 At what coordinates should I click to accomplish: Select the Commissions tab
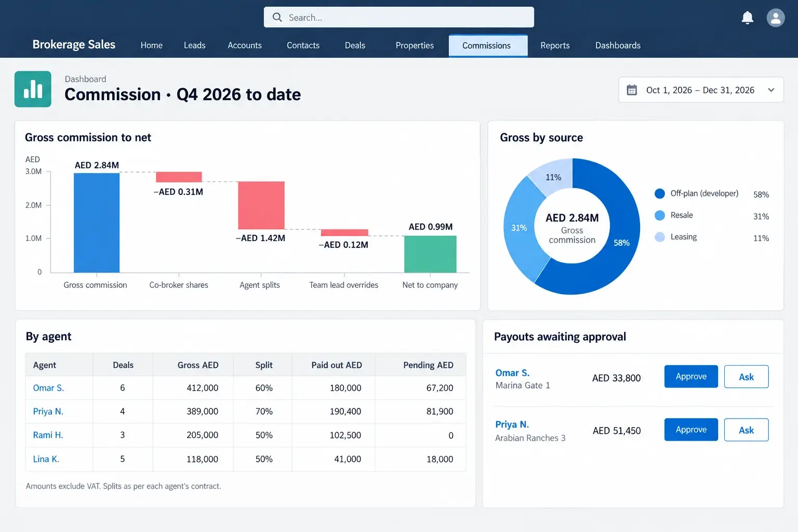[488, 45]
